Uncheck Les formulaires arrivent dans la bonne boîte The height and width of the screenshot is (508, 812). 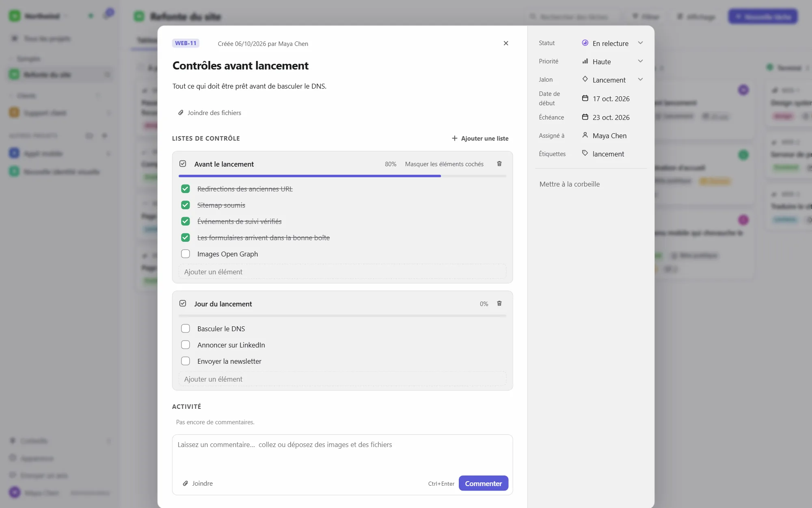[186, 237]
